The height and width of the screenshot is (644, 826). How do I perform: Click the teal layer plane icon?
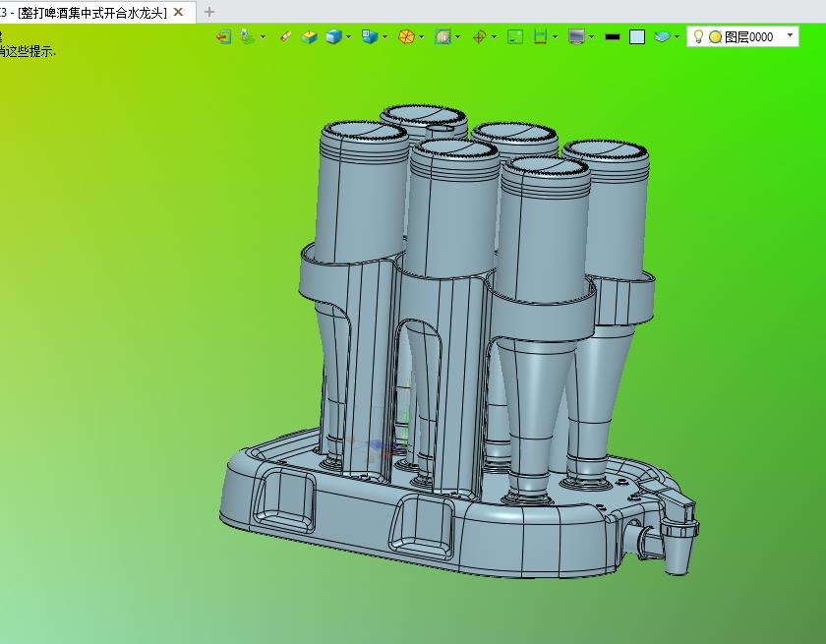(662, 36)
